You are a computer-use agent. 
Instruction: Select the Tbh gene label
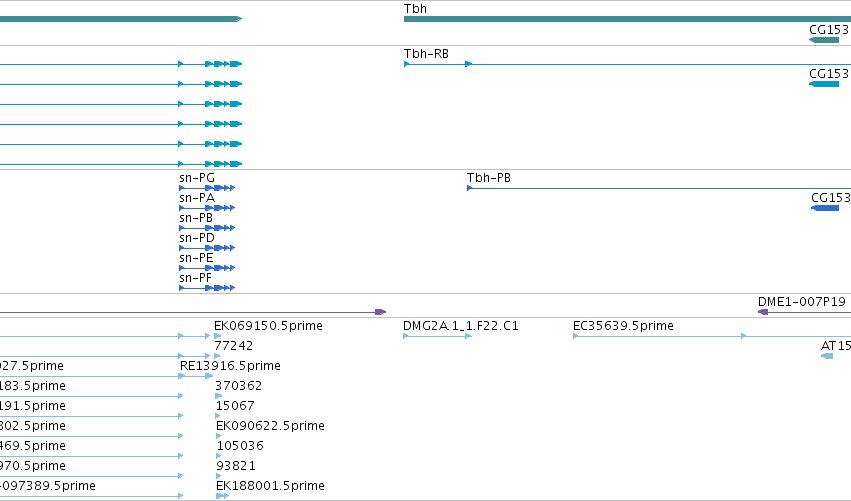(x=415, y=9)
